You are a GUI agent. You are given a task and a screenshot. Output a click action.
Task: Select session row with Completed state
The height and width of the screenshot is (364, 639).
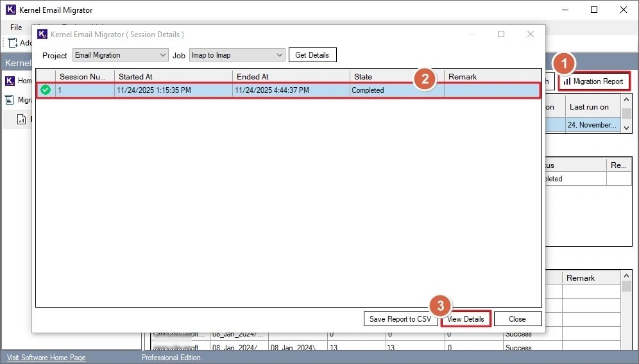pyautogui.click(x=289, y=90)
